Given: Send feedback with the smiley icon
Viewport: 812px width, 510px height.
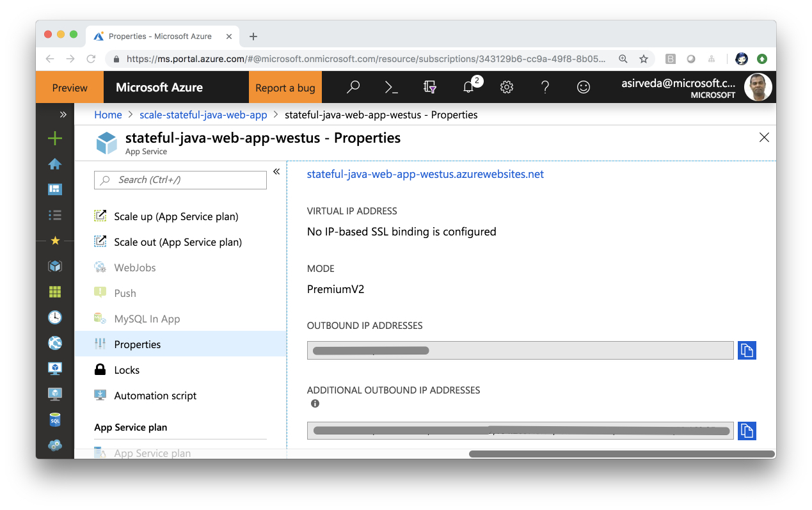Looking at the screenshot, I should tap(584, 88).
